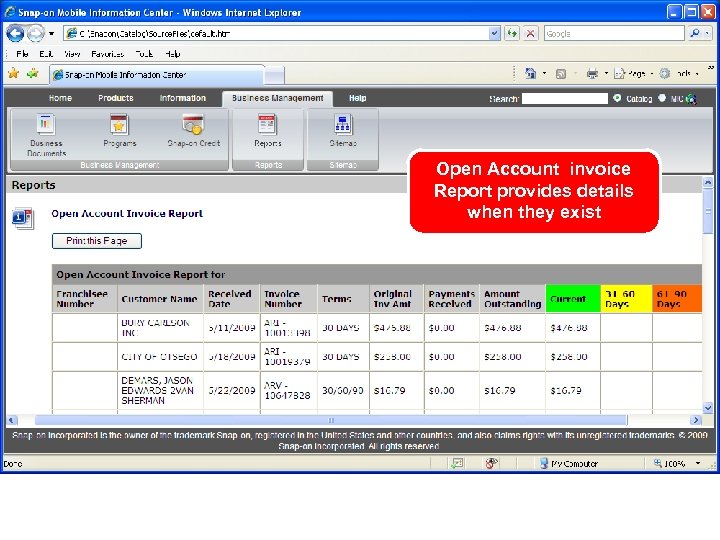
Task: Click the 30/60/90 terms cell
Action: point(343,391)
